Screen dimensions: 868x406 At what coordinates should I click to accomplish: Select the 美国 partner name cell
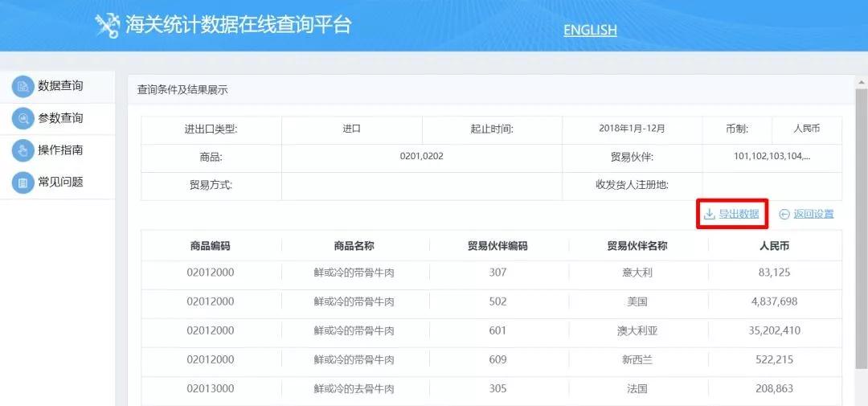[637, 301]
